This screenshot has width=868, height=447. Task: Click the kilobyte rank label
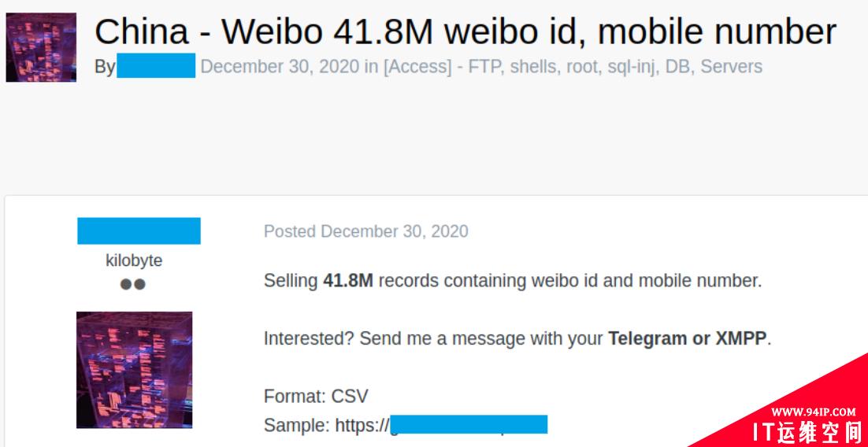tap(134, 260)
